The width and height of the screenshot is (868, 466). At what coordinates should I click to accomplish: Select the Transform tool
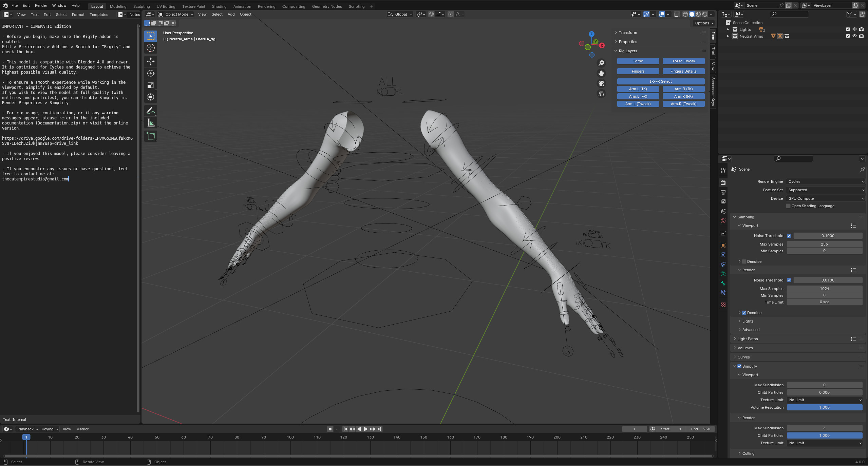click(x=151, y=97)
